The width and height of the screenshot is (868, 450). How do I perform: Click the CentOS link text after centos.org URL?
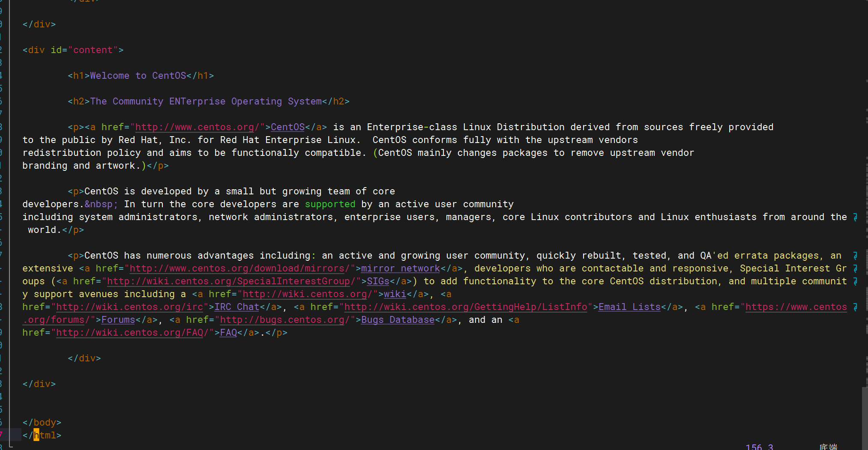(287, 127)
